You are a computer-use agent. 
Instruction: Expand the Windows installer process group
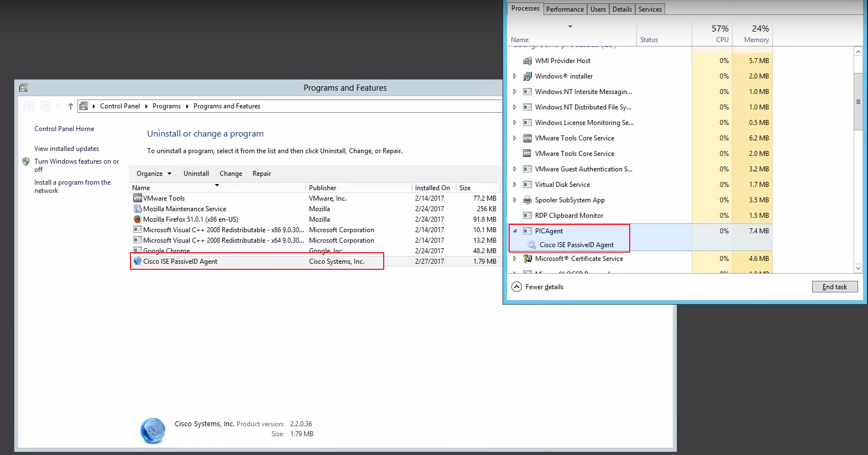tap(515, 76)
